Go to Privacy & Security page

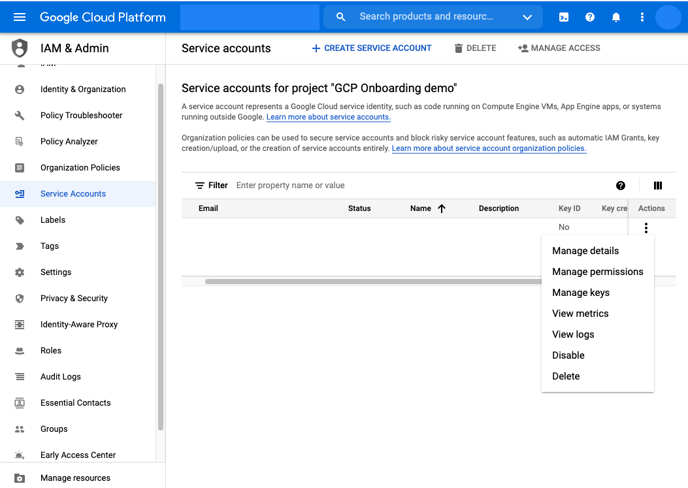pos(74,298)
